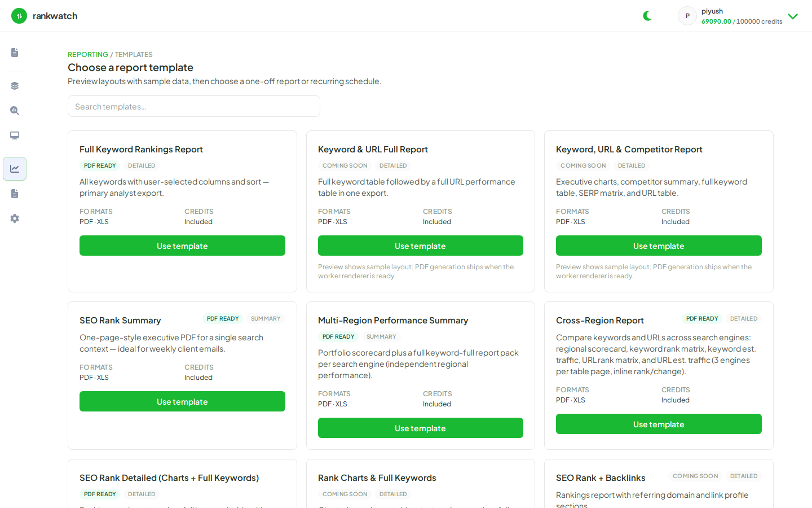812x508 pixels.
Task: Click the Rank Charts & Full Keywords title
Action: [377, 478]
